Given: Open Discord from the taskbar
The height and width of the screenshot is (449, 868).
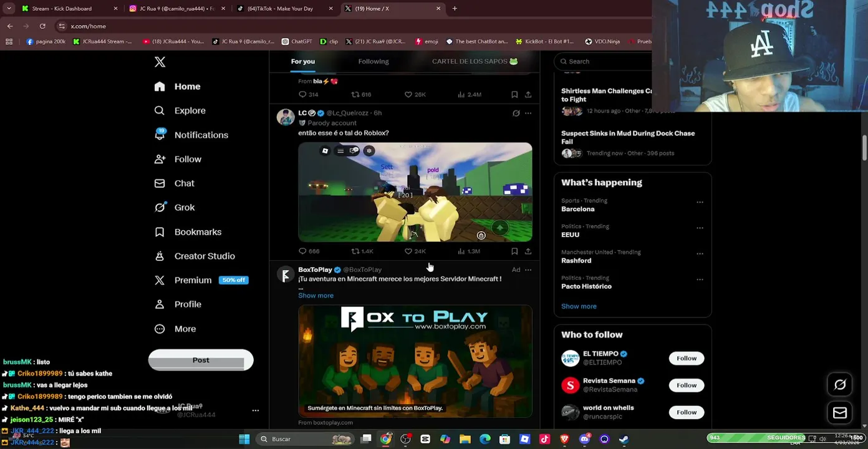Looking at the screenshot, I should pos(584,439).
